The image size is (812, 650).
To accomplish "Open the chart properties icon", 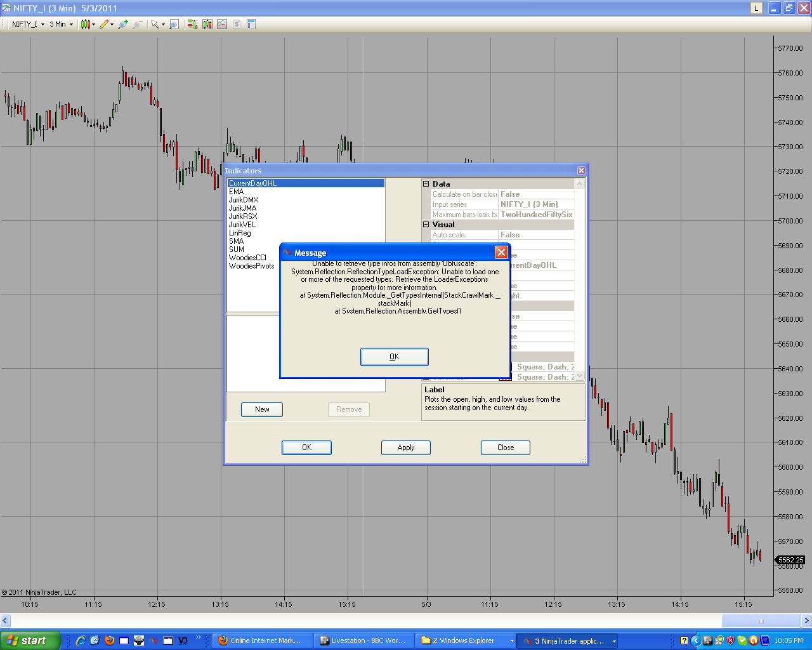I will point(251,24).
